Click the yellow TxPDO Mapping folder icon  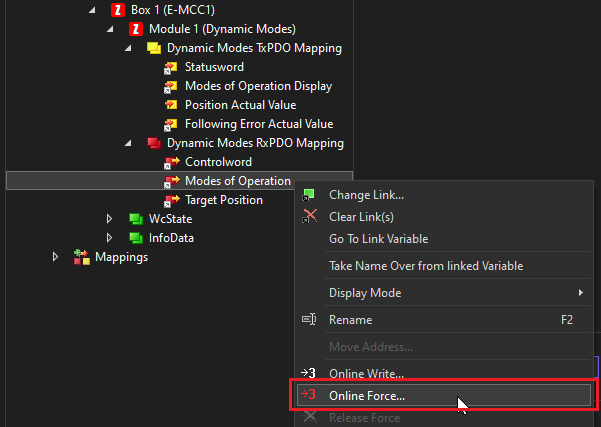154,48
